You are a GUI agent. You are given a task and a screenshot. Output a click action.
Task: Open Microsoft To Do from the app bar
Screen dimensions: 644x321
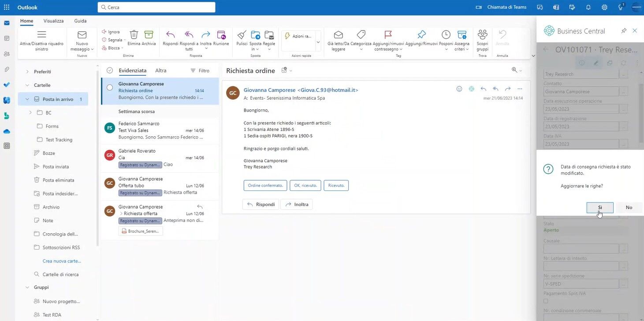pos(6,85)
